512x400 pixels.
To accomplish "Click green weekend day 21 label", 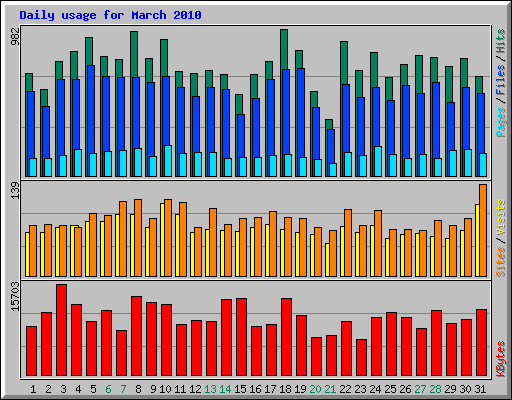I will pyautogui.click(x=330, y=389).
